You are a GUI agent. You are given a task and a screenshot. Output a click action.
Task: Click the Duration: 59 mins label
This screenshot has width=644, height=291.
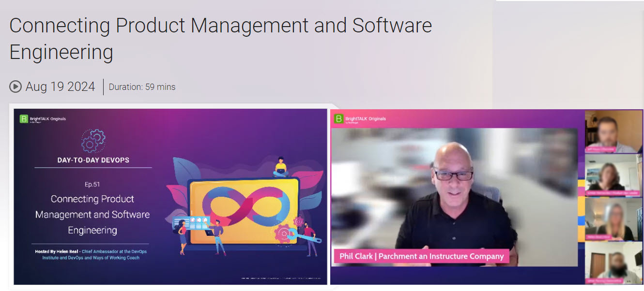[x=141, y=87]
